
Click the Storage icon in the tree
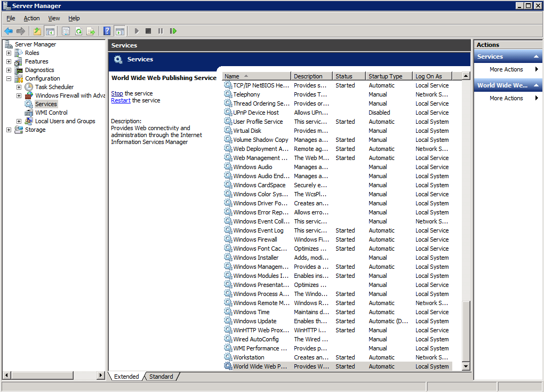(19, 130)
